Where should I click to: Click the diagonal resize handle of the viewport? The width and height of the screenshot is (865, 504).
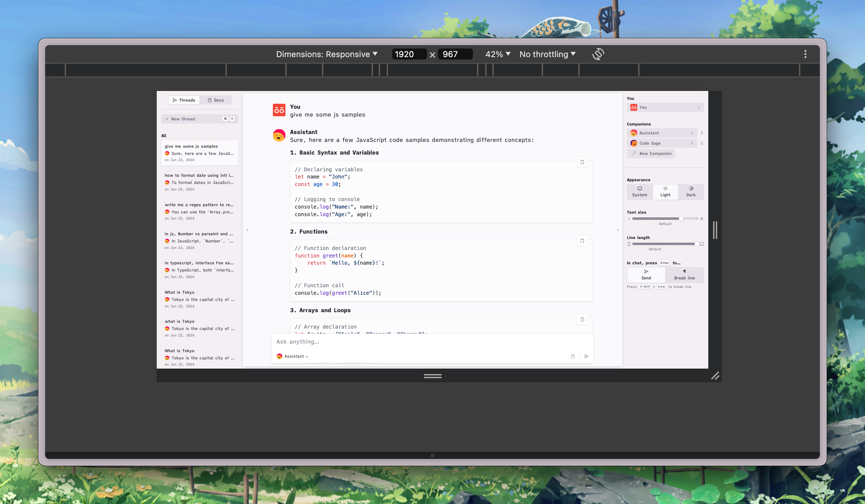coord(715,376)
